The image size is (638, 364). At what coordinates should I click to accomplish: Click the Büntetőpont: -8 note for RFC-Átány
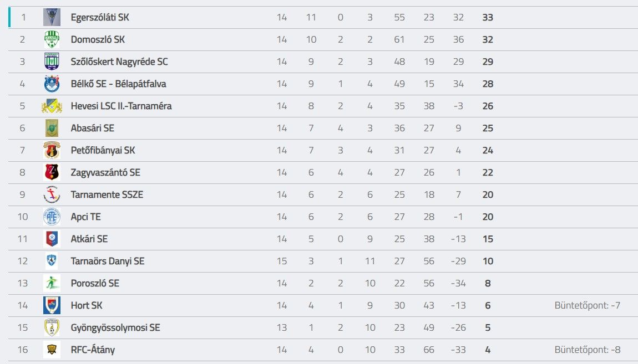coord(587,350)
